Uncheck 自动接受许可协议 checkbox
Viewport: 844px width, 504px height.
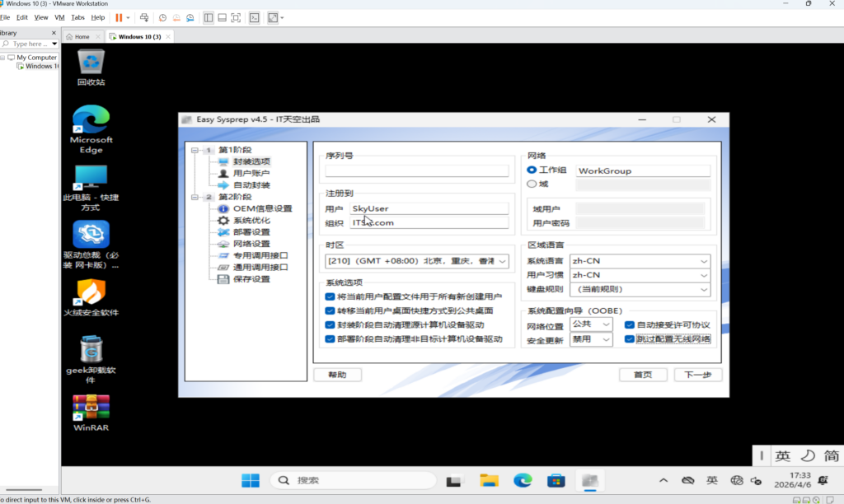coord(630,324)
